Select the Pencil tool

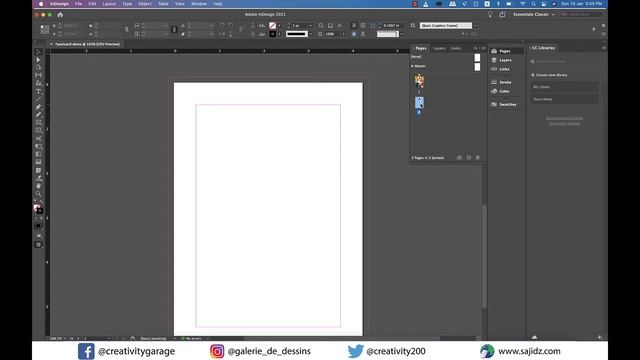pyautogui.click(x=38, y=115)
